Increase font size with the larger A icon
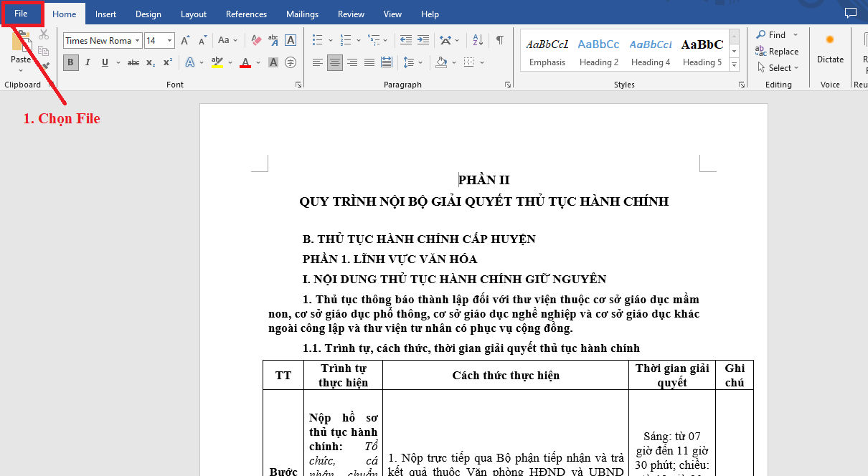This screenshot has width=868, height=476. pos(185,40)
